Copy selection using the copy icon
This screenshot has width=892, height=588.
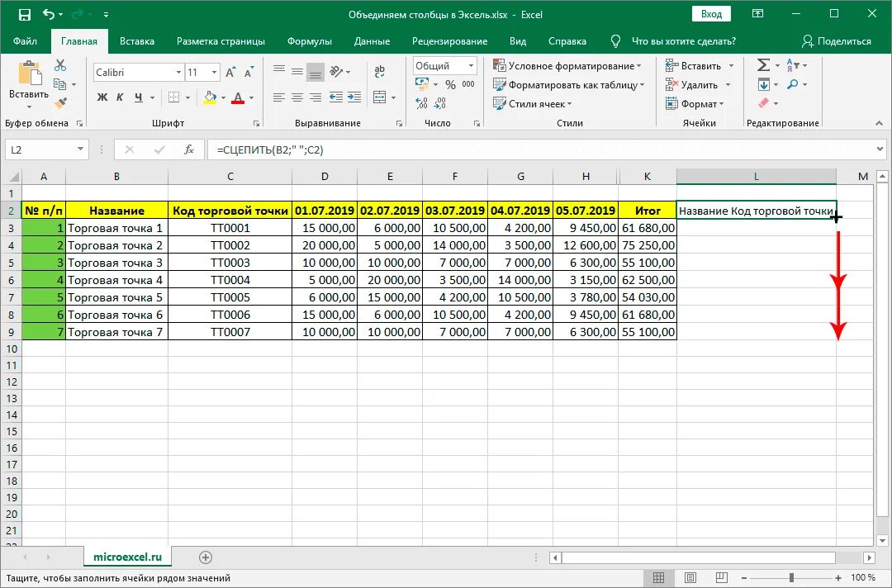tap(59, 84)
